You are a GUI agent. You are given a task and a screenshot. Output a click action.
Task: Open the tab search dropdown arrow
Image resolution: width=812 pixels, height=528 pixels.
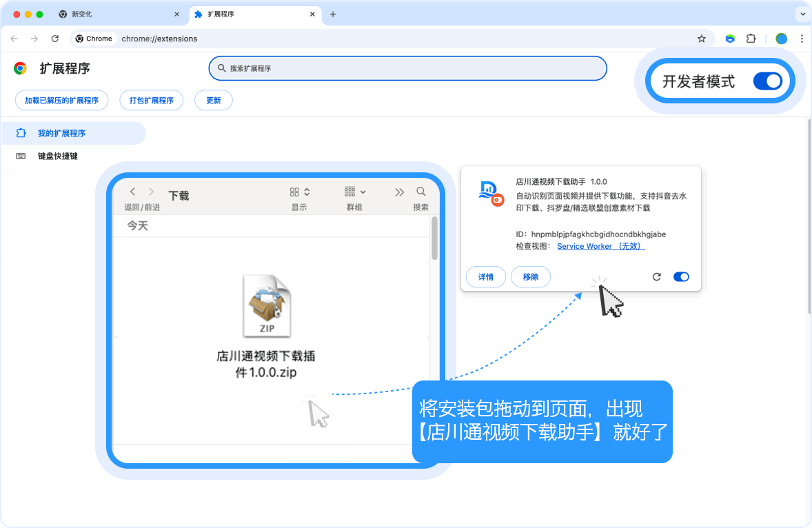[x=802, y=14]
